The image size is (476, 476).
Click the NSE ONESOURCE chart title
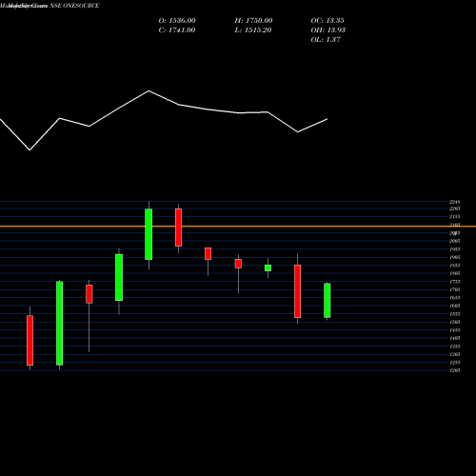[x=74, y=6]
